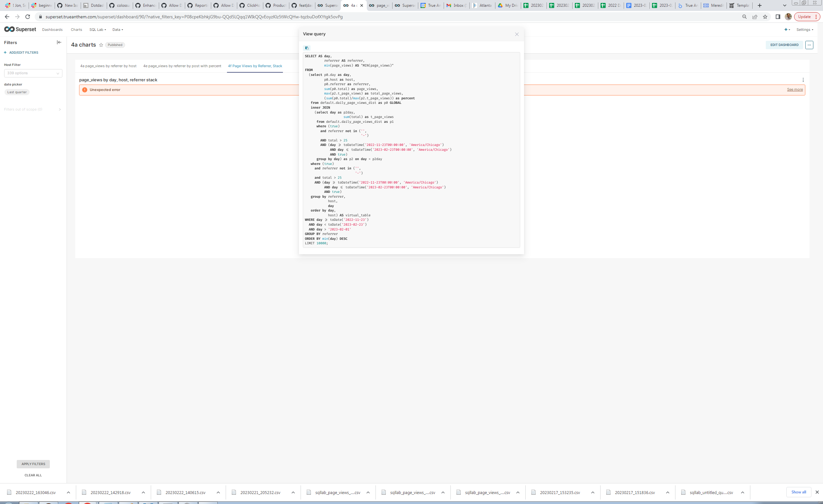Image resolution: width=823 pixels, height=504 pixels.
Task: Open browser search with the magnifier icon
Action: 744,16
